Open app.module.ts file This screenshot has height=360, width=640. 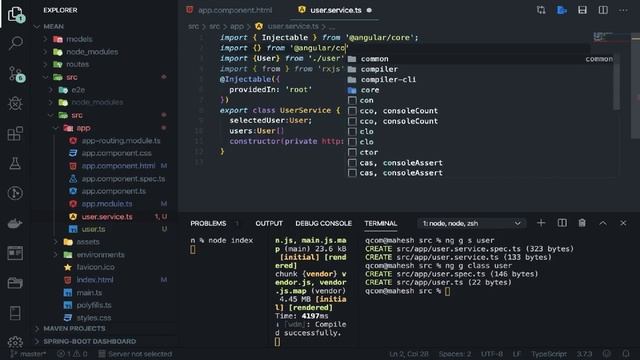[107, 204]
